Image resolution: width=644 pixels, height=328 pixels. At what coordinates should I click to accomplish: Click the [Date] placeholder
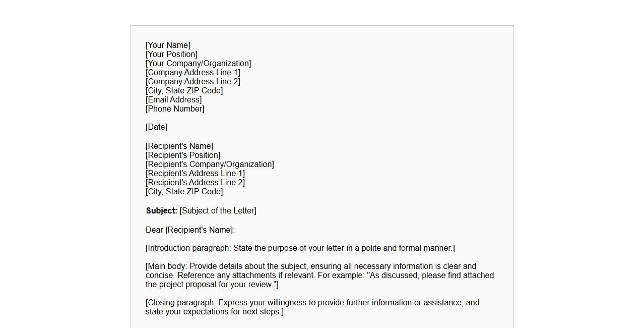pyautogui.click(x=156, y=127)
